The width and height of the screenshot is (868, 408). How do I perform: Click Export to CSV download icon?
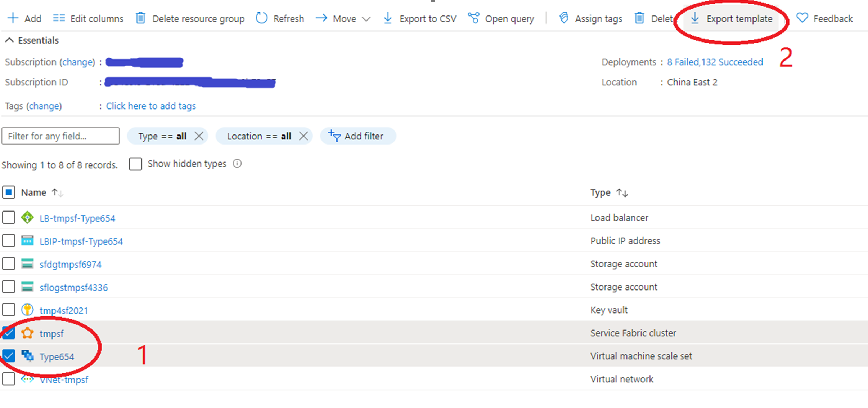[388, 18]
